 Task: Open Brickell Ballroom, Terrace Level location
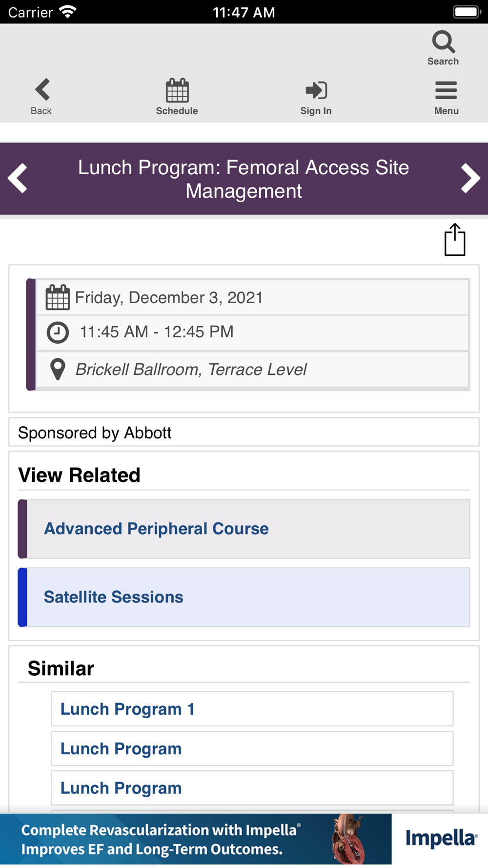[191, 370]
